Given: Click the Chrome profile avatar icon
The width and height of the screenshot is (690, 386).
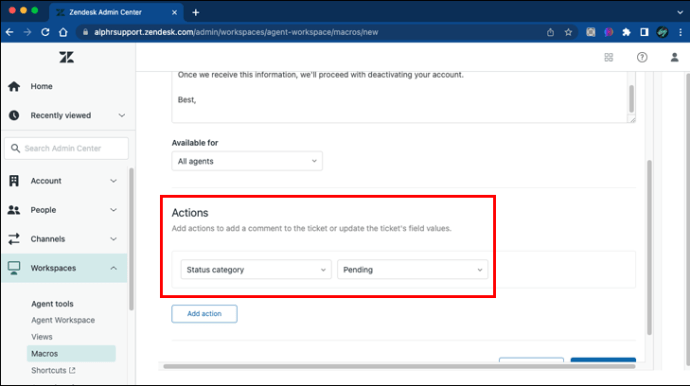Looking at the screenshot, I should tap(662, 32).
